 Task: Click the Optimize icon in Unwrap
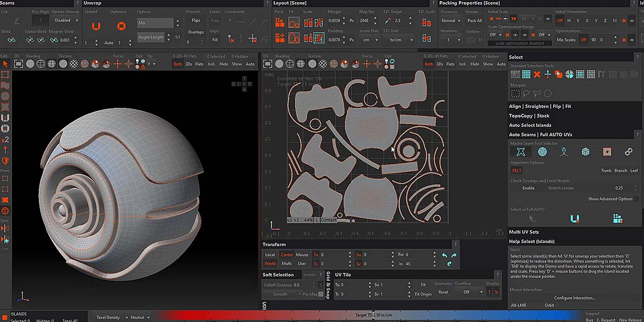click(x=121, y=26)
